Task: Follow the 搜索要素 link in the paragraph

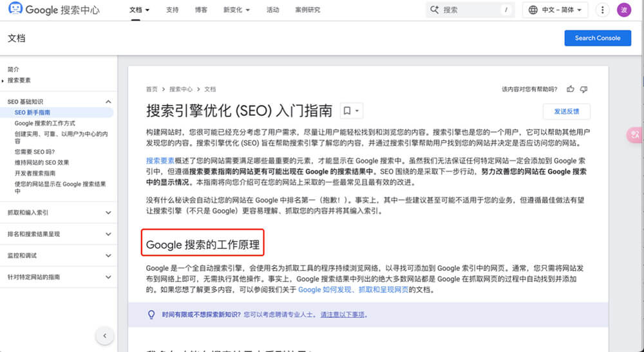Action: [x=160, y=161]
